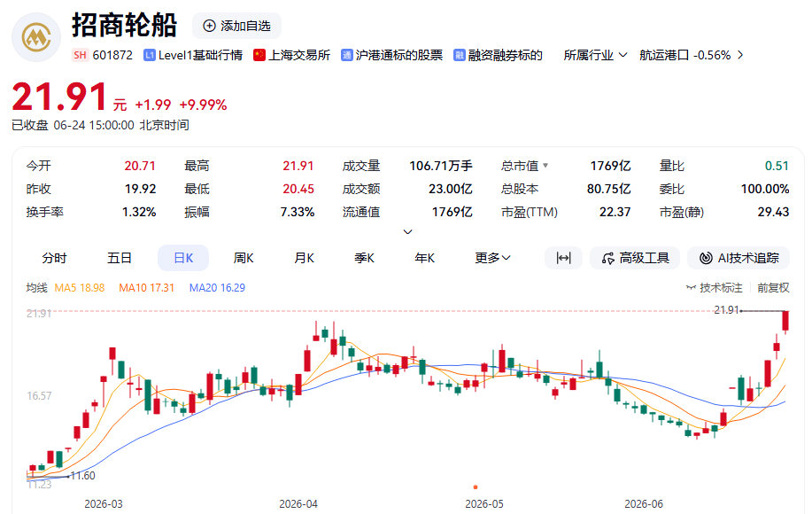812x514 pixels.
Task: Click the 最低 20.45 value
Action: tap(298, 189)
